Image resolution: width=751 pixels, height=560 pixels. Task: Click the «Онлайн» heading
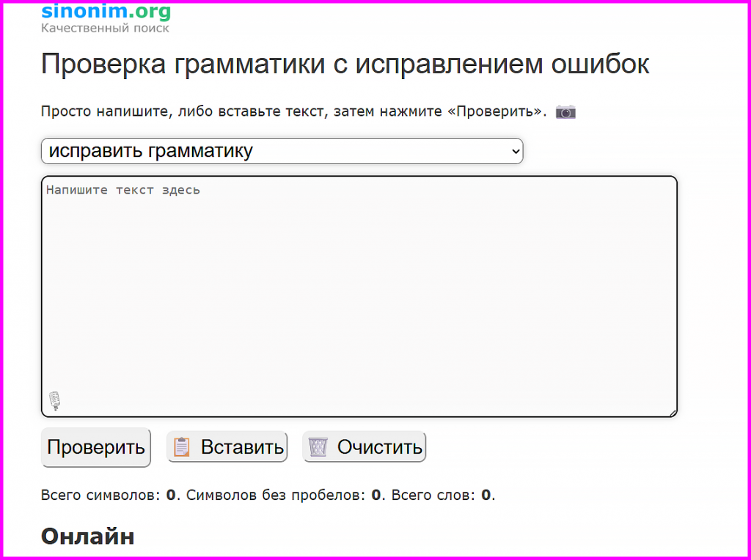click(88, 537)
